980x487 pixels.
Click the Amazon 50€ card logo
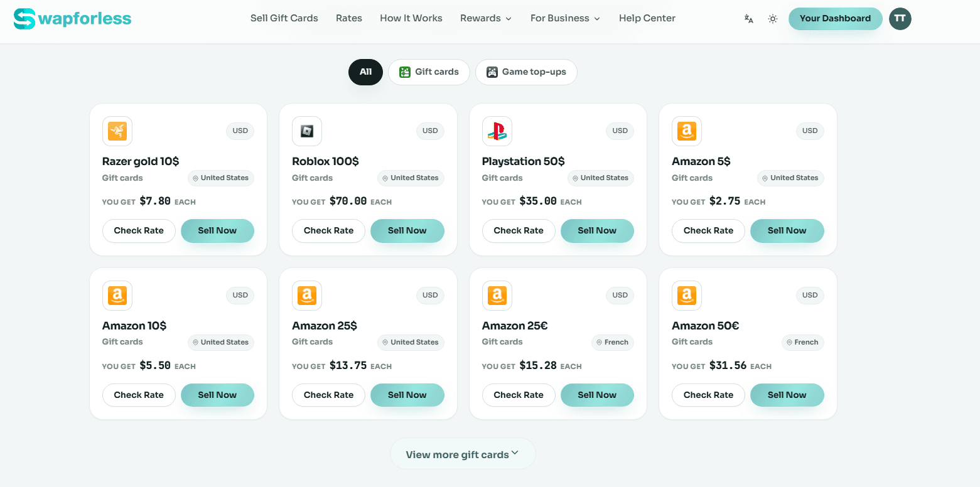[x=687, y=296]
